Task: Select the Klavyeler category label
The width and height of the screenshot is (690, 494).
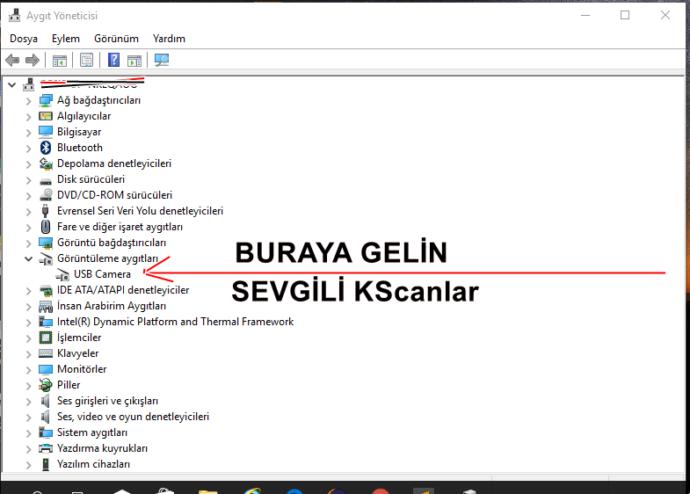Action: 77,353
